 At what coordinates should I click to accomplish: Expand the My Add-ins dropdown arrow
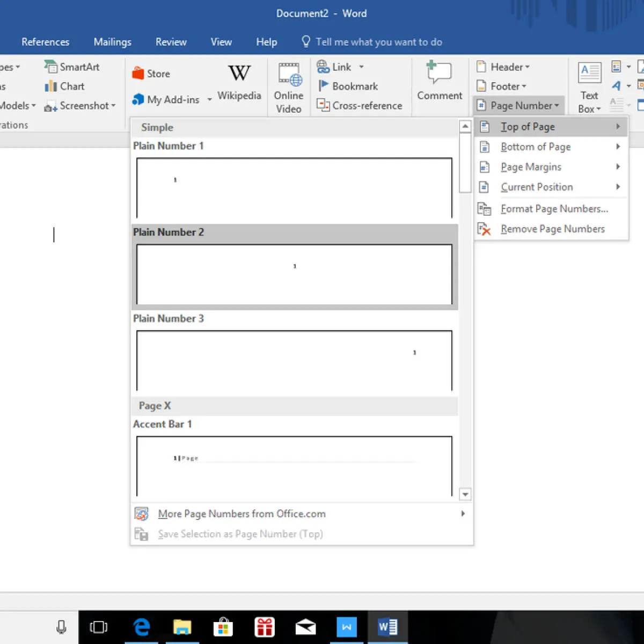click(209, 99)
